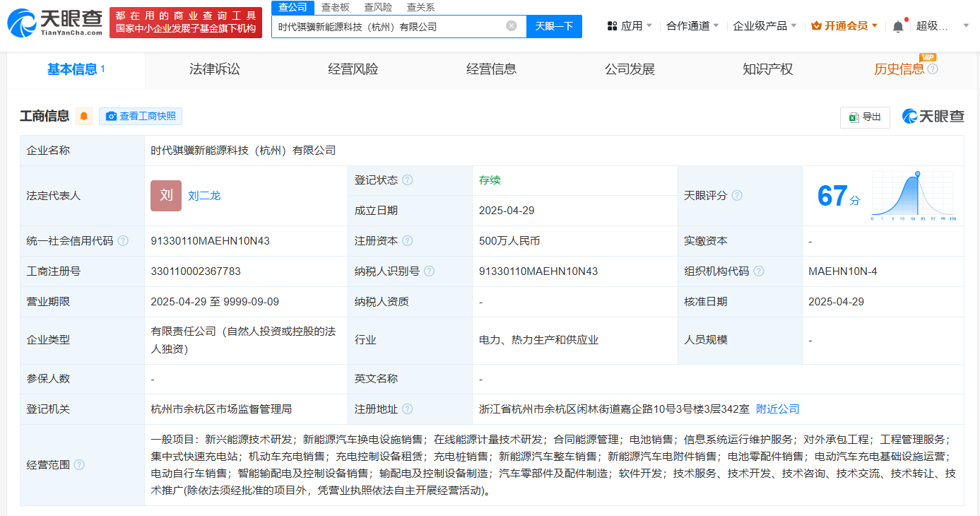The image size is (980, 516).
Task: Expand the 企业级产品 dropdown
Action: pos(764,26)
